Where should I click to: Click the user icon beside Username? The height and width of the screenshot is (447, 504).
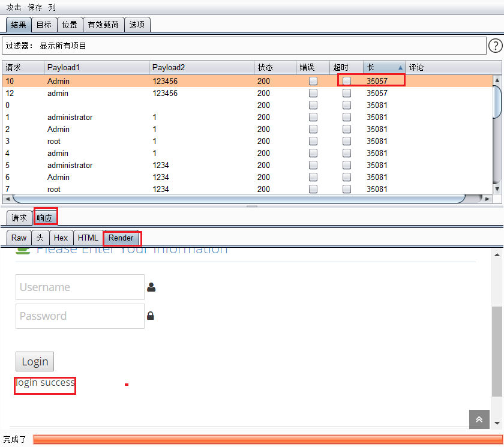151,287
